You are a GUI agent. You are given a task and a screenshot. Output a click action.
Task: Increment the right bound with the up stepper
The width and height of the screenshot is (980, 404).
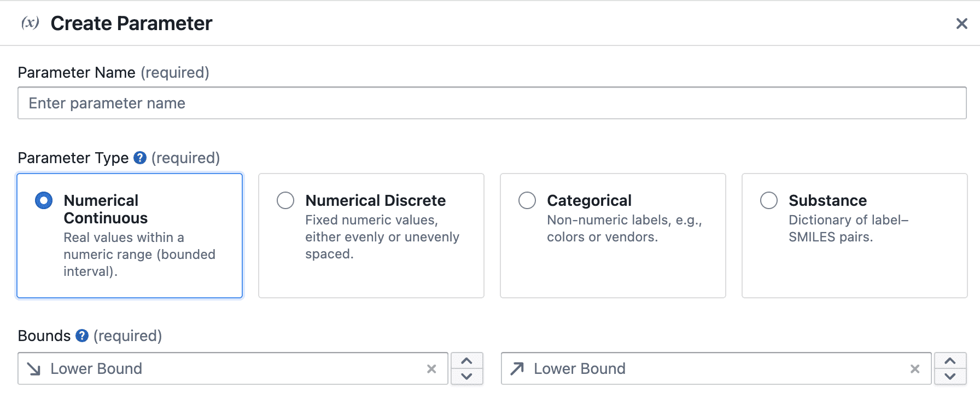(x=950, y=361)
